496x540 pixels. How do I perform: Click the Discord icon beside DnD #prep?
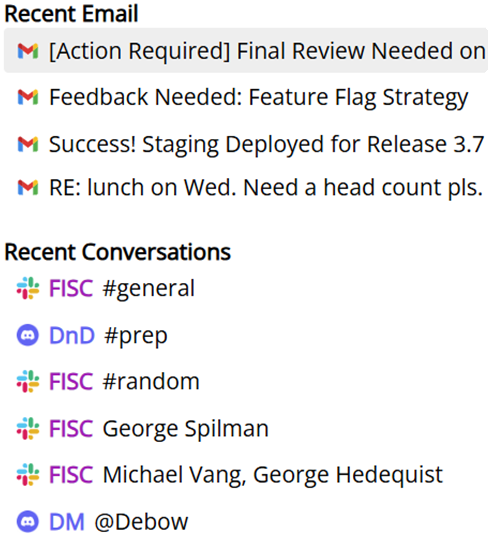28,335
